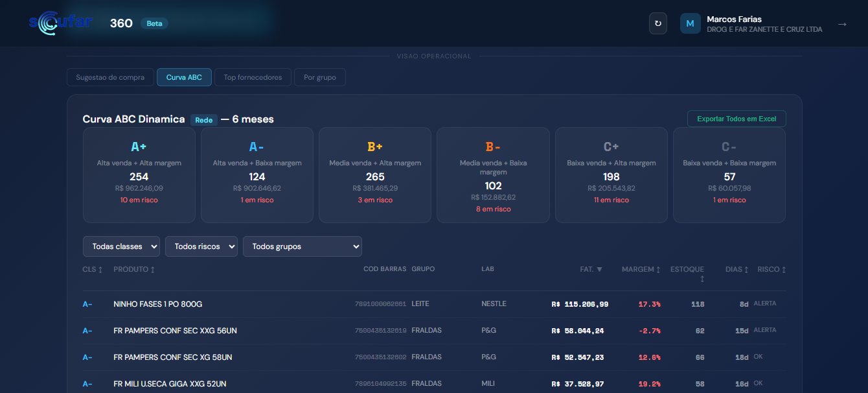This screenshot has height=393, width=868.
Task: Click the logout arrow icon
Action: (x=842, y=24)
